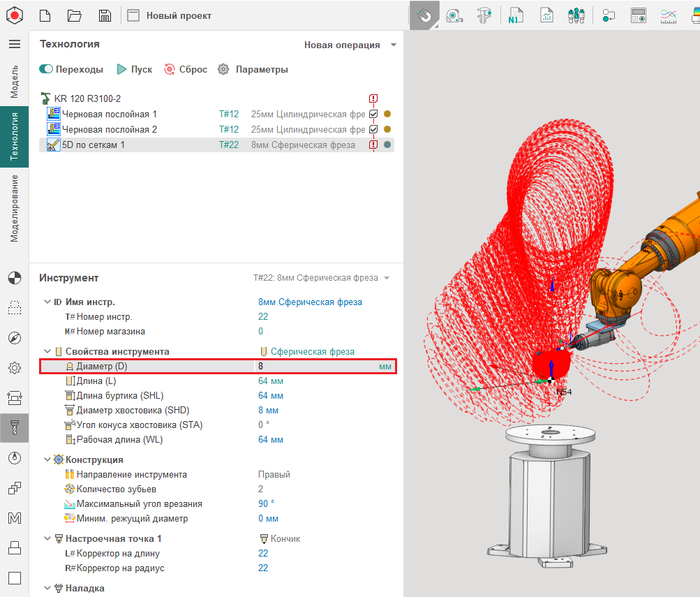
Task: Toggle the Переходы switch
Action: (47, 69)
